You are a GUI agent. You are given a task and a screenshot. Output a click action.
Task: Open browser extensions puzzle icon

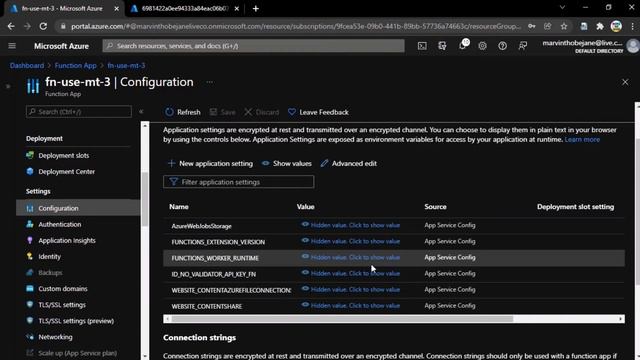pos(600,27)
